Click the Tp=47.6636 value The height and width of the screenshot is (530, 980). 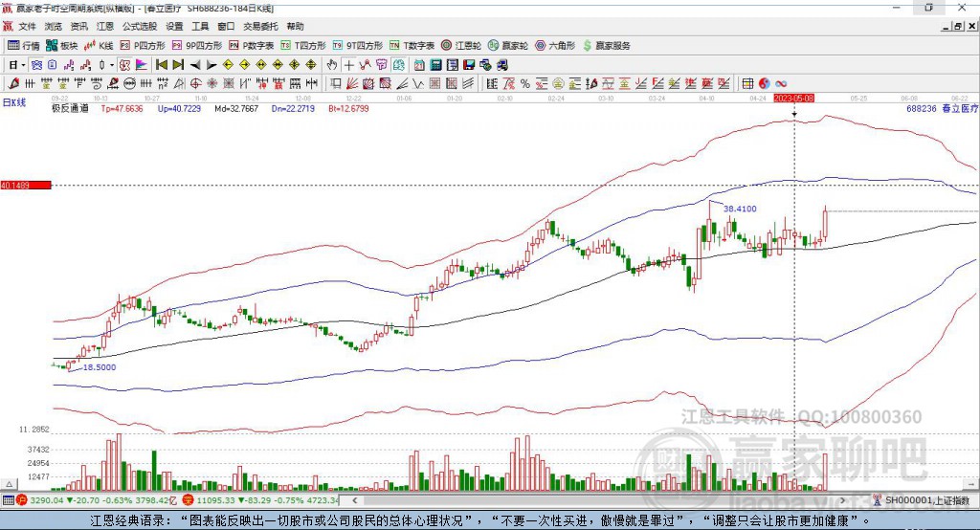click(122, 108)
